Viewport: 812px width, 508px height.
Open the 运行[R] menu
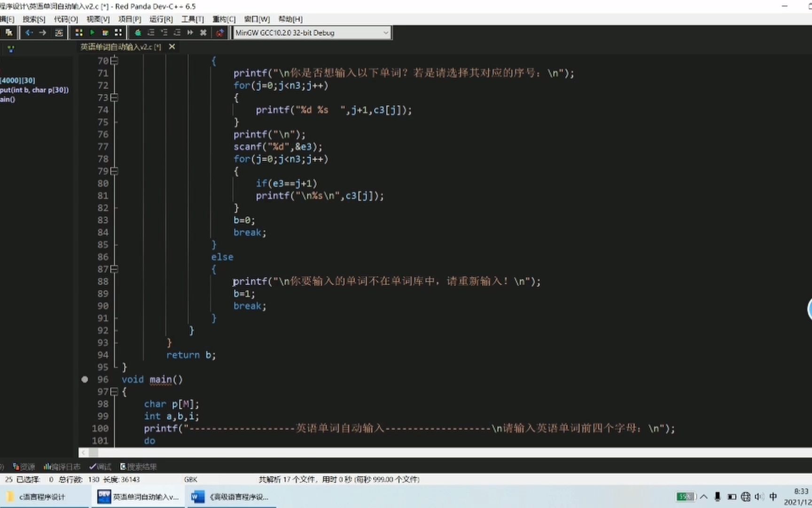[161, 19]
